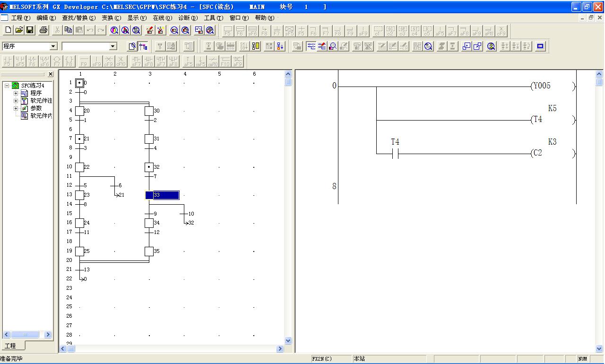Close the project side panel

(51, 75)
